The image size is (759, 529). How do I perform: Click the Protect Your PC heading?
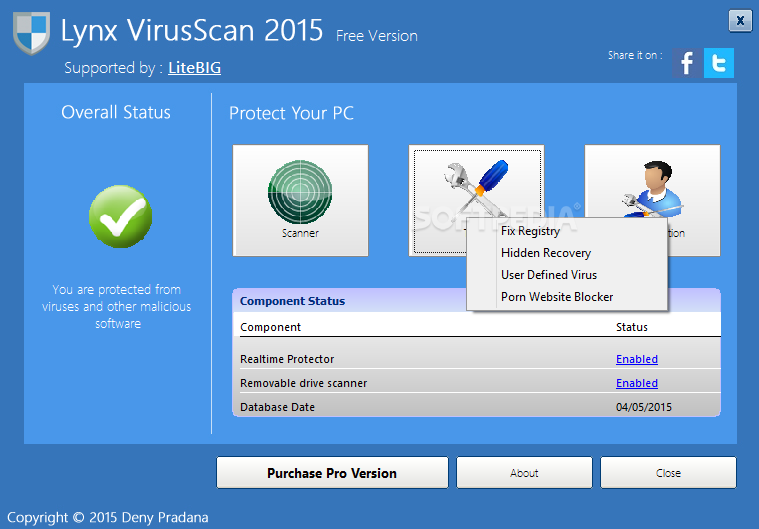pos(291,113)
